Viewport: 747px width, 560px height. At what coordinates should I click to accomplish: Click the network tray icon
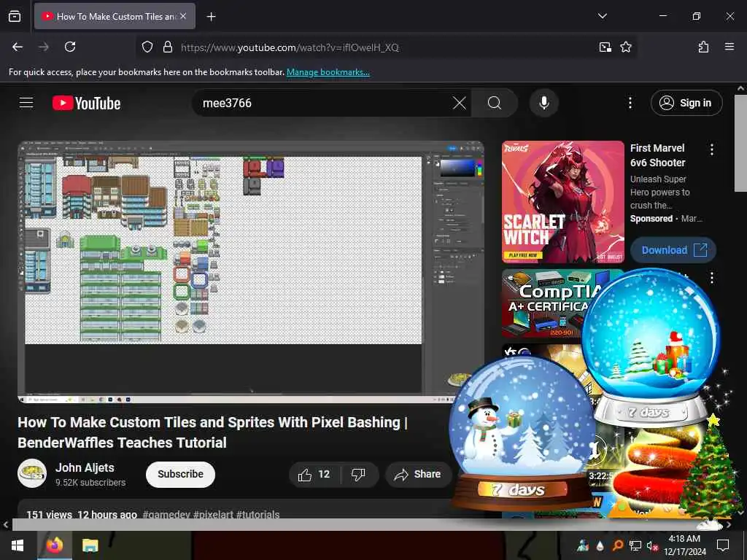pyautogui.click(x=635, y=545)
